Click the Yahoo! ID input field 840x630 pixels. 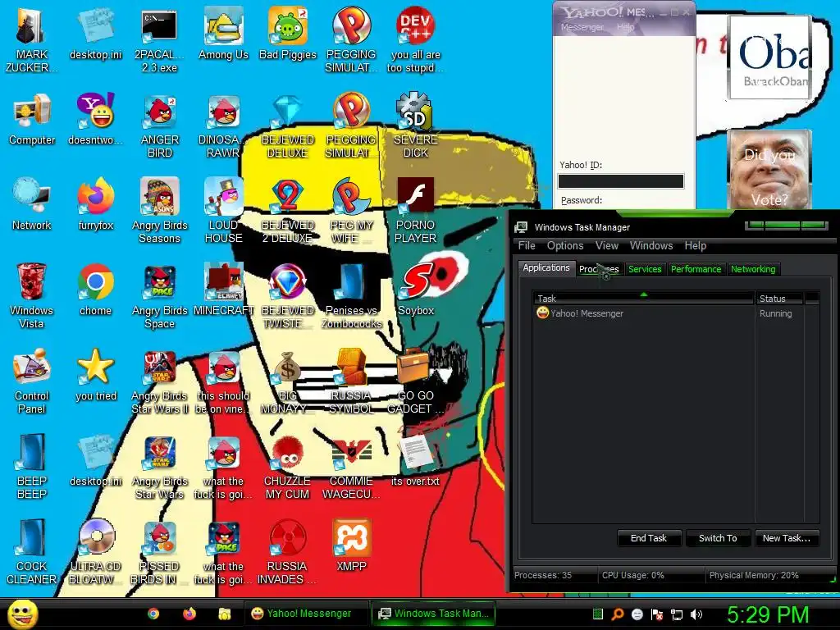pyautogui.click(x=621, y=181)
